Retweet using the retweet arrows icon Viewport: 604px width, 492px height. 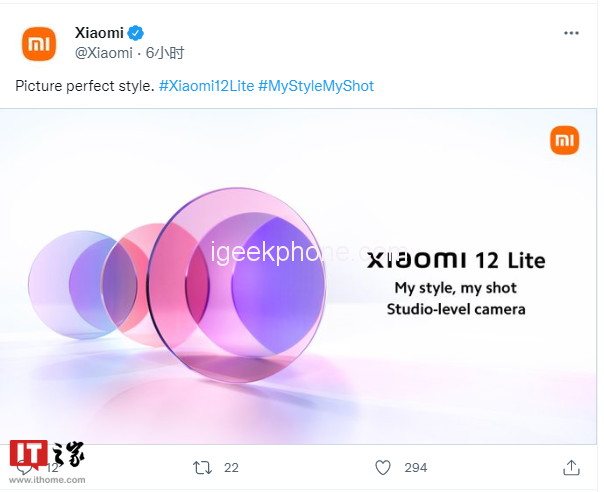click(x=203, y=467)
